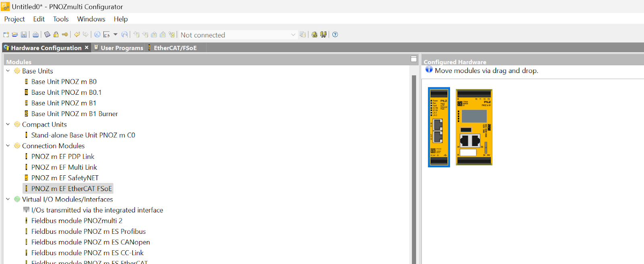Image resolution: width=644 pixels, height=264 pixels.
Task: Collapse the Compact Units tree node
Action: coord(8,125)
